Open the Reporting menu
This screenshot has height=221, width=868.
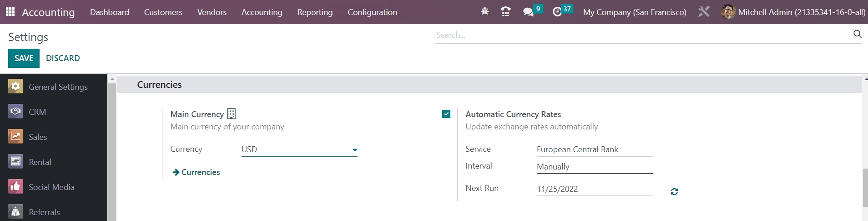tap(315, 12)
